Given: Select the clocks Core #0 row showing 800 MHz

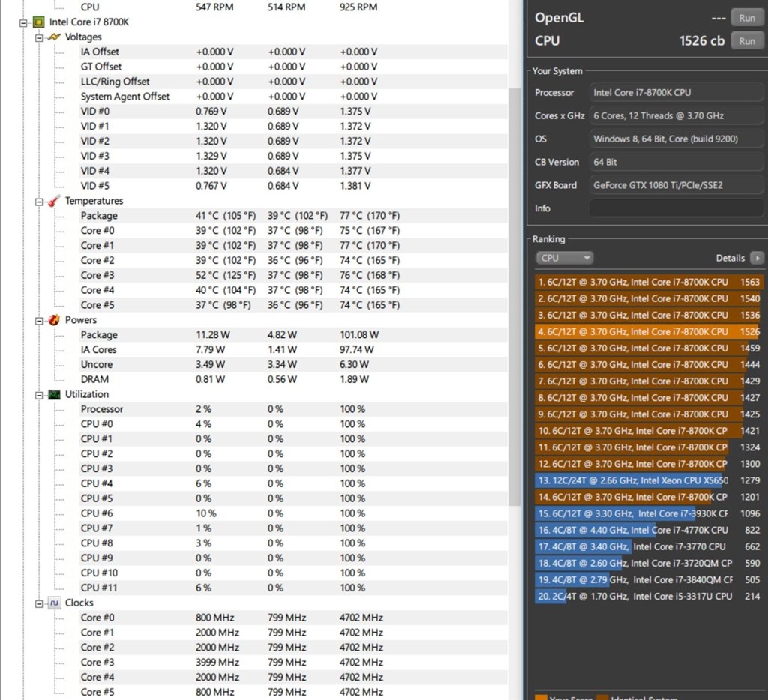Looking at the screenshot, I should click(x=293, y=618).
